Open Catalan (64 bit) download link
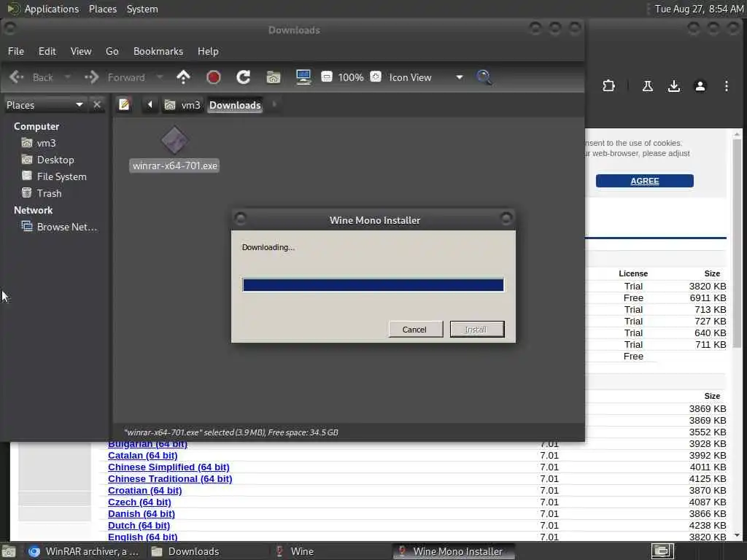The image size is (747, 560). tap(143, 455)
